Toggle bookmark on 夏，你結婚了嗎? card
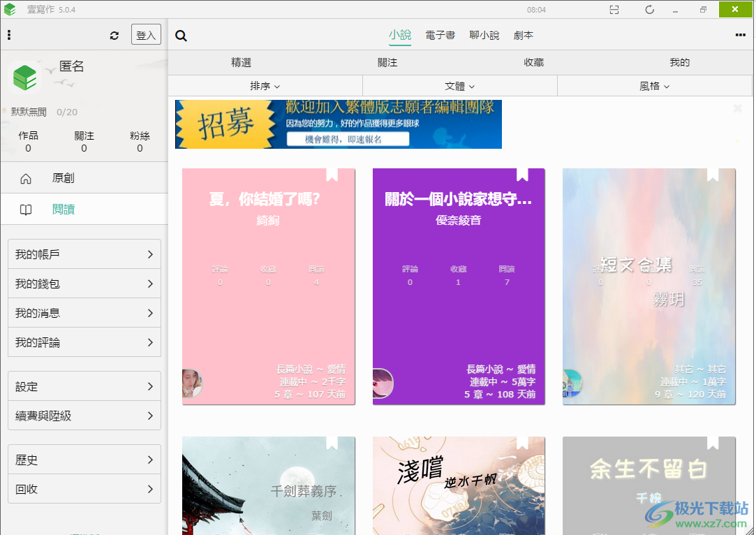The height and width of the screenshot is (535, 756). (332, 175)
